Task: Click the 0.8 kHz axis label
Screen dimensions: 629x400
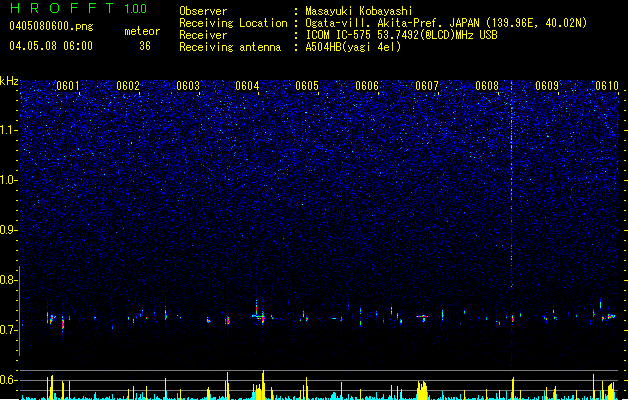Action: 8,280
